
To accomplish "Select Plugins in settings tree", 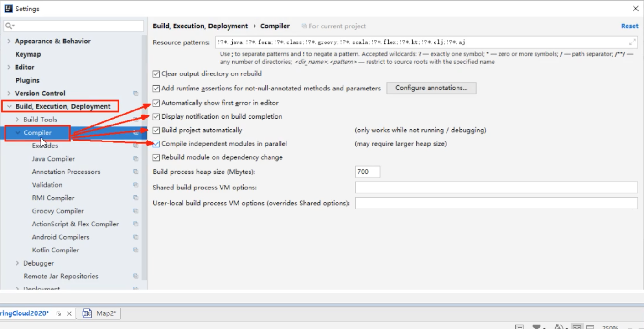I will click(x=27, y=80).
